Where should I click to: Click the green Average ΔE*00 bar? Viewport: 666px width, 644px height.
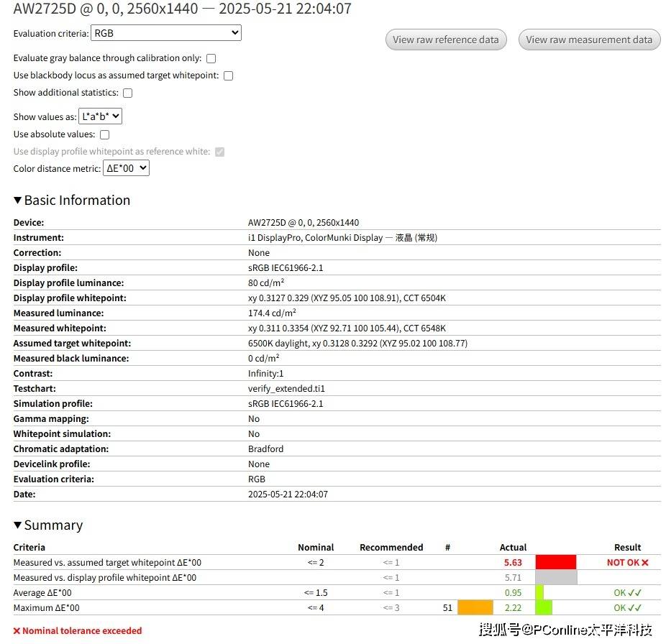tap(539, 593)
